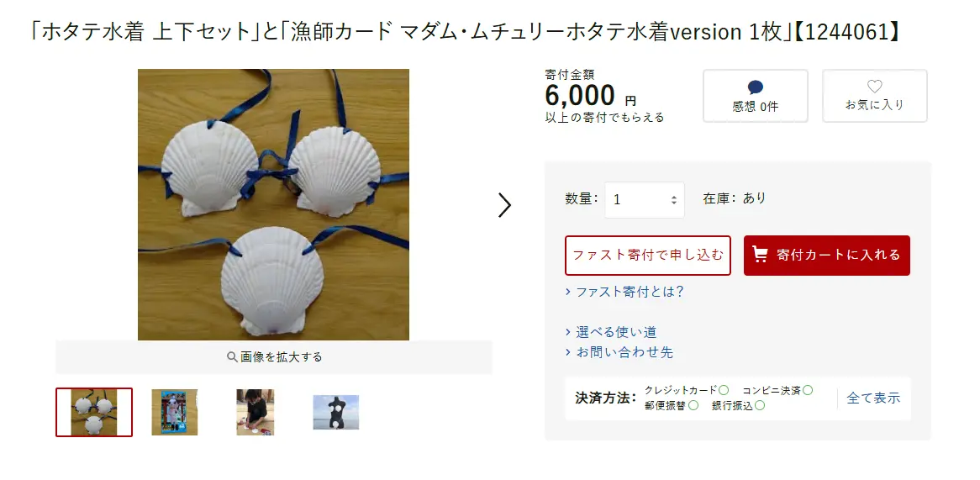
Task: Click the heart favorite icon
Action: (x=874, y=87)
